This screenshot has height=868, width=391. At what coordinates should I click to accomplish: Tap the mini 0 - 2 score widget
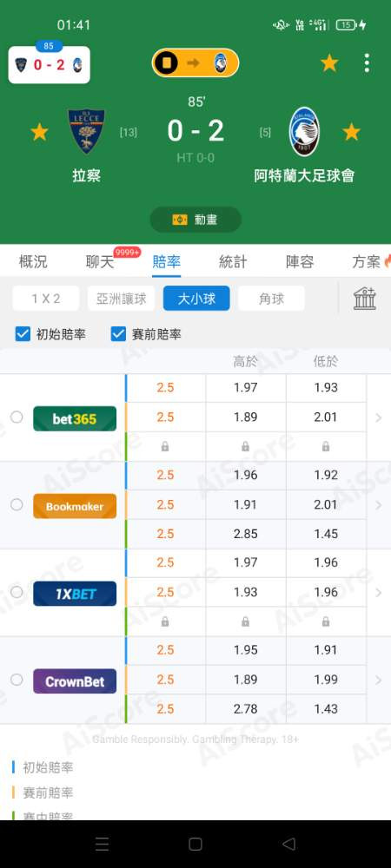point(50,65)
